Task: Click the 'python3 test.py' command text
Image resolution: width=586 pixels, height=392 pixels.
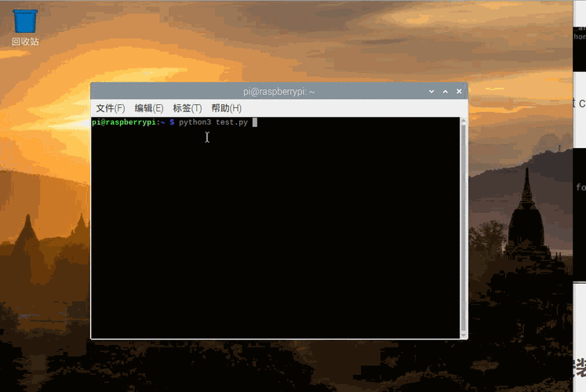Action: pos(213,122)
